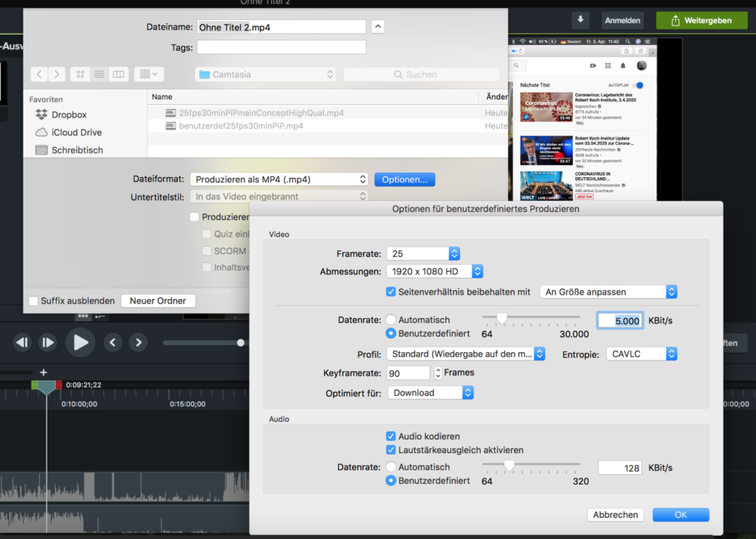Switch file dialog to list view

[100, 75]
